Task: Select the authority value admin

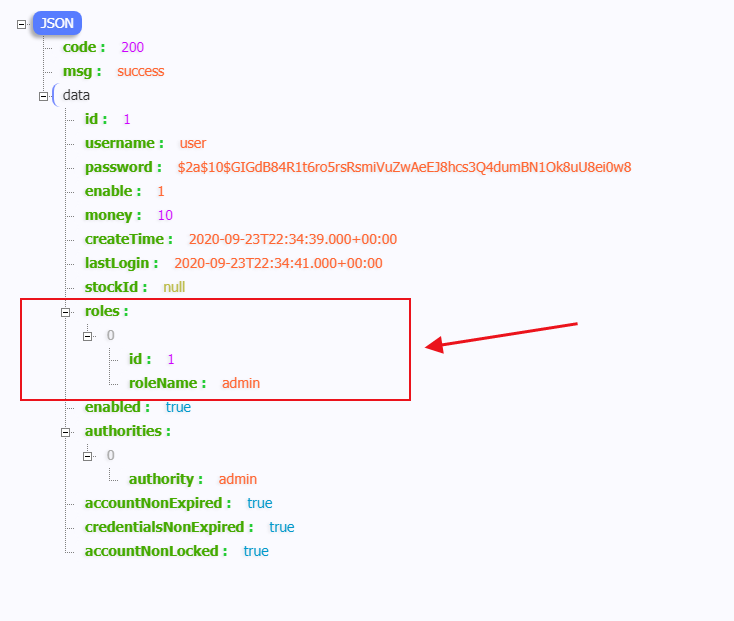Action: pos(238,479)
